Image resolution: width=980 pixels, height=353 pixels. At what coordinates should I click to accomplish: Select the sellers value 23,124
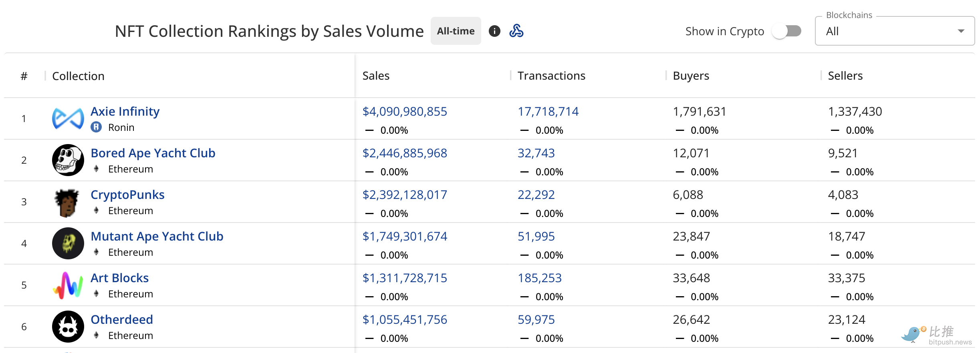click(x=847, y=319)
